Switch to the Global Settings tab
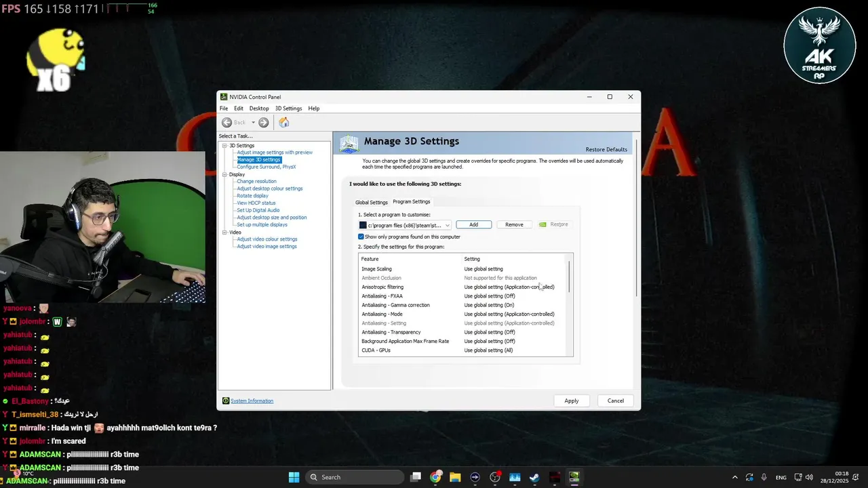Screen dimensions: 868x488 pyautogui.click(x=372, y=202)
